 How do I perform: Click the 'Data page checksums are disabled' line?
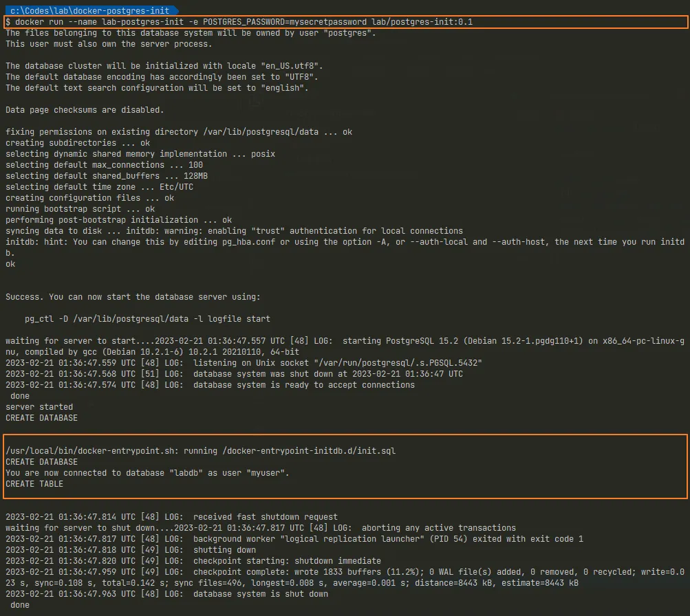(x=85, y=110)
